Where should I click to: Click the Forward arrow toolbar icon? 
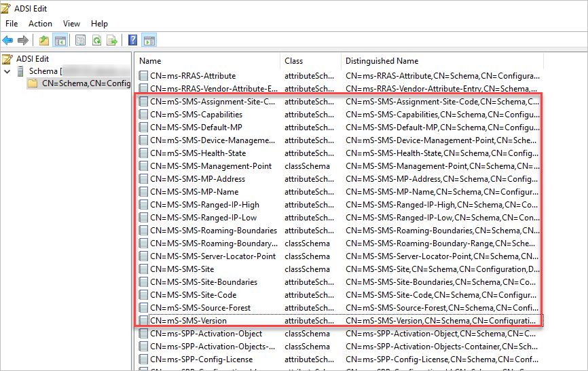[x=23, y=40]
